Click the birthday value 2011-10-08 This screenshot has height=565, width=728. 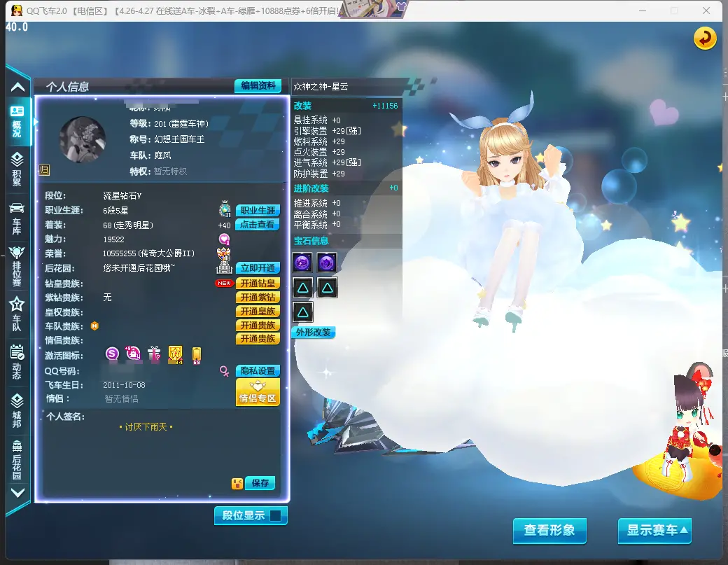pyautogui.click(x=124, y=385)
